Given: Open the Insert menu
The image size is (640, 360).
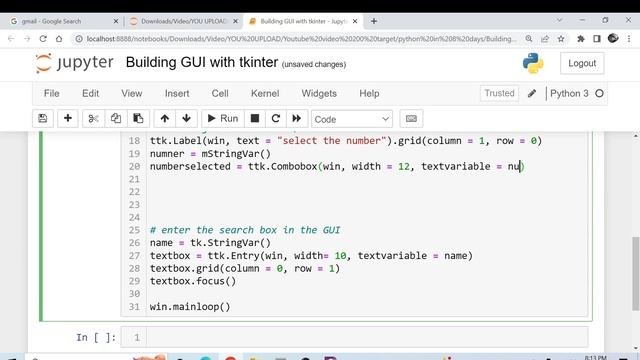Looking at the screenshot, I should coord(177,93).
